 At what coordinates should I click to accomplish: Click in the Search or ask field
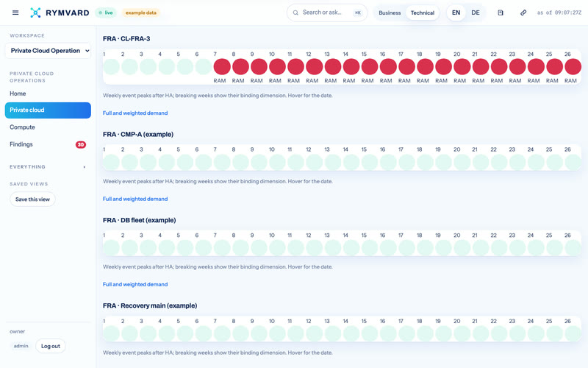pos(327,13)
